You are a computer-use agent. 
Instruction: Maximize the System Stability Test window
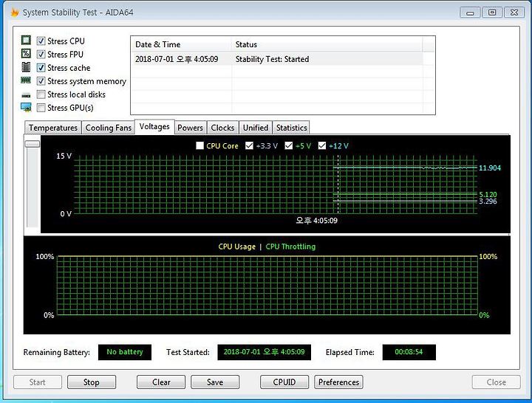coord(492,13)
